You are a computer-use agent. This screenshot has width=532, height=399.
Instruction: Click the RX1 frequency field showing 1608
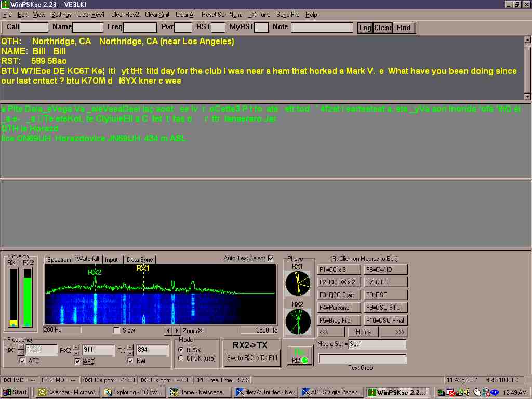(41, 350)
